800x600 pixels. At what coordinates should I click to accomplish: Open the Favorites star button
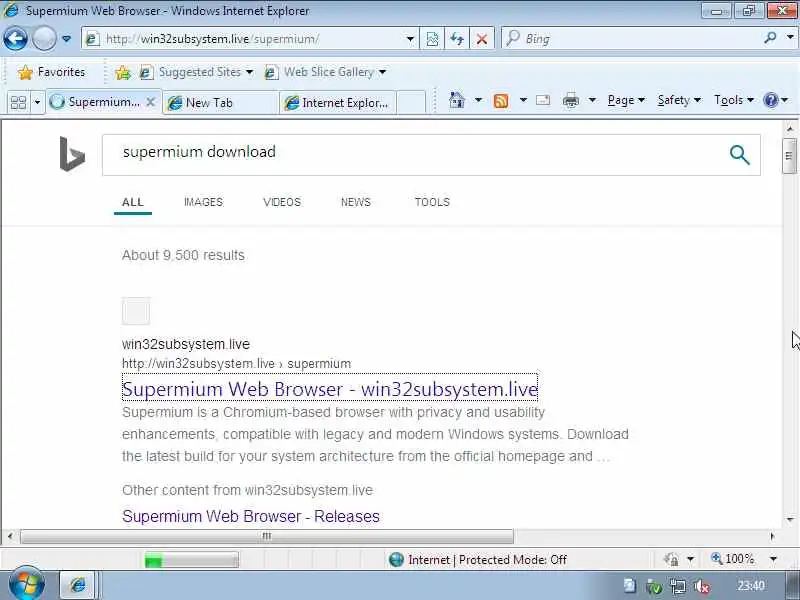[51, 72]
